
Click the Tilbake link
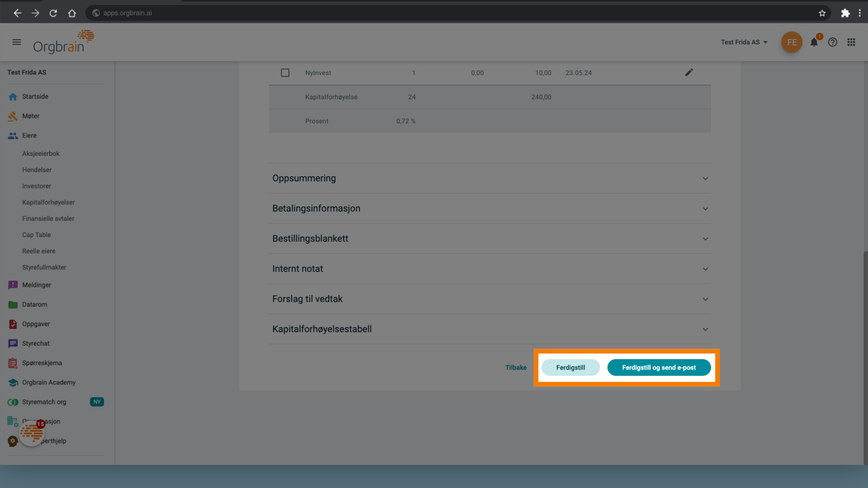click(516, 367)
